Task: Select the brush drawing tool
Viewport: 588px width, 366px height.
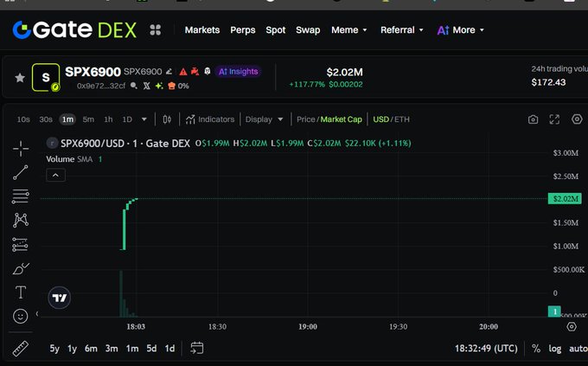Action: 21,268
